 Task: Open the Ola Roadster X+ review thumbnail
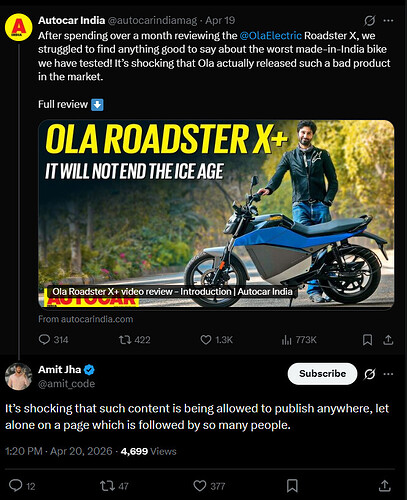coord(216,214)
